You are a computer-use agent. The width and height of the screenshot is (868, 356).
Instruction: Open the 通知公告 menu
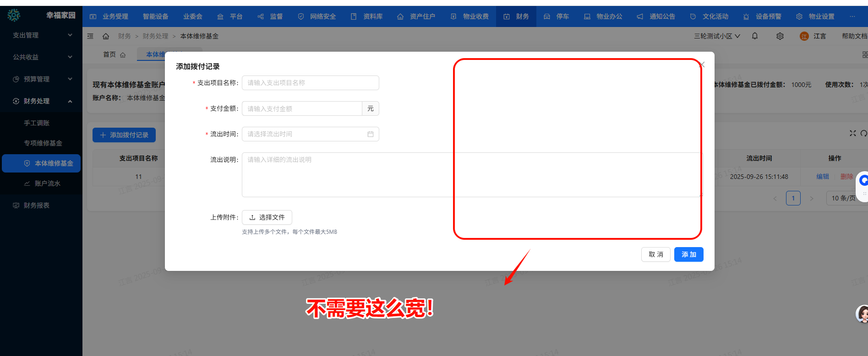[656, 16]
